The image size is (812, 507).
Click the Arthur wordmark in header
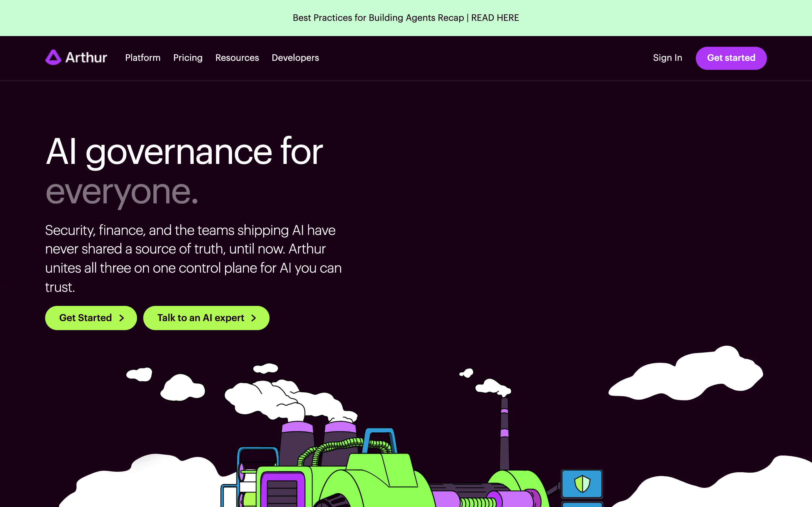[86, 58]
